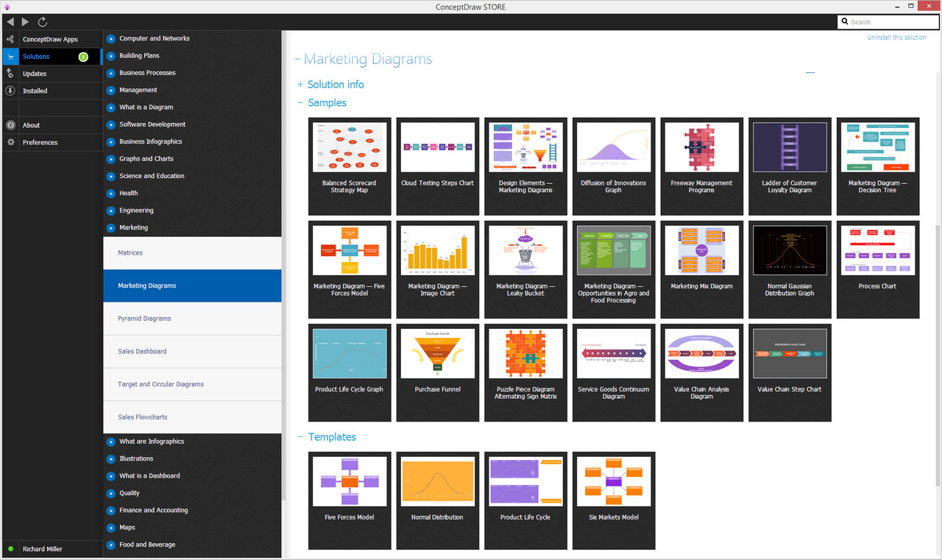The width and height of the screenshot is (942, 560).
Task: Expand Computer and Networks category
Action: pos(111,38)
